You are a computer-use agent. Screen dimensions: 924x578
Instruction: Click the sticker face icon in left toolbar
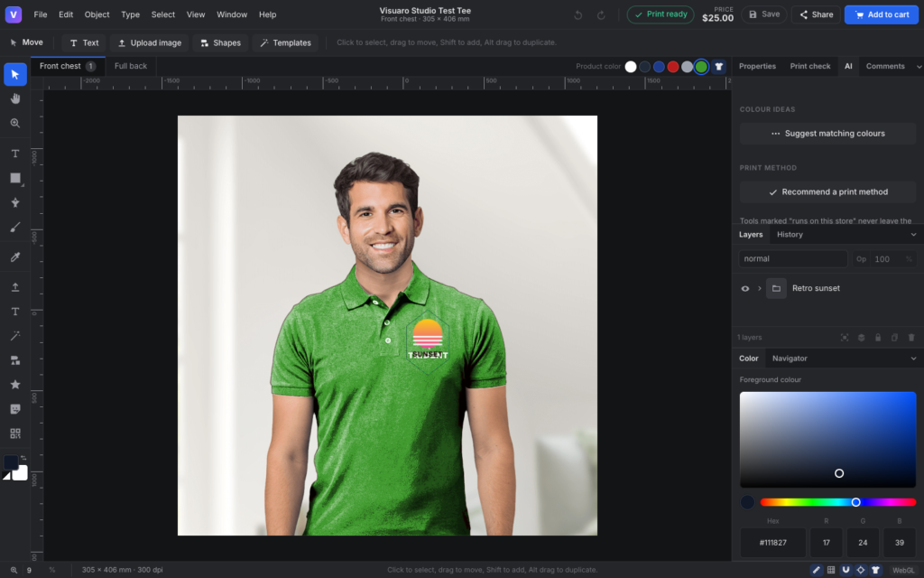coord(15,409)
